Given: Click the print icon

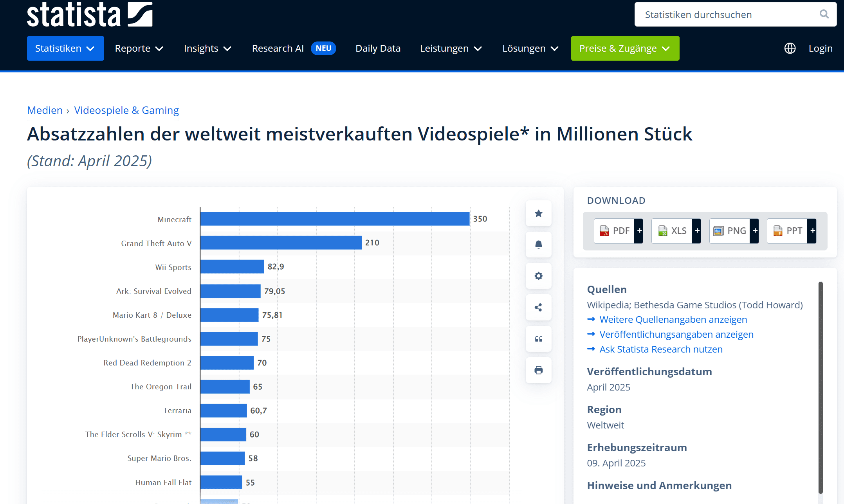Looking at the screenshot, I should pos(539,370).
